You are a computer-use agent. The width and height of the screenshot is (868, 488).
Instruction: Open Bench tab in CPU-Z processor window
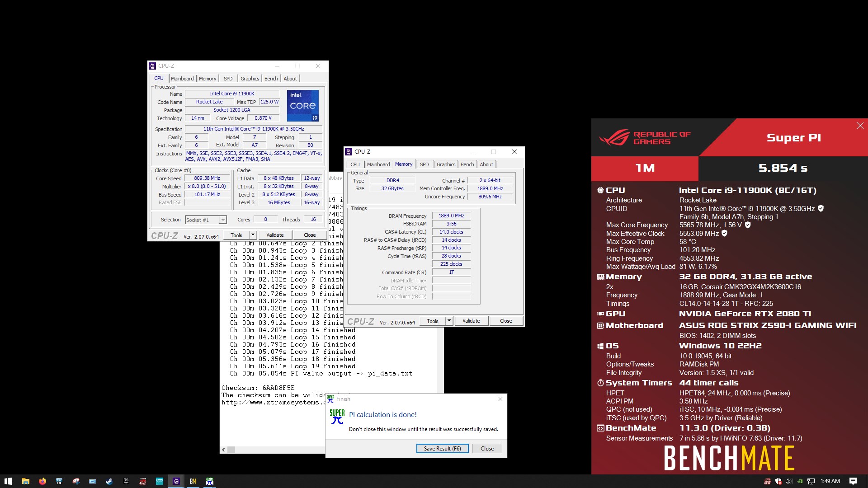(x=271, y=79)
